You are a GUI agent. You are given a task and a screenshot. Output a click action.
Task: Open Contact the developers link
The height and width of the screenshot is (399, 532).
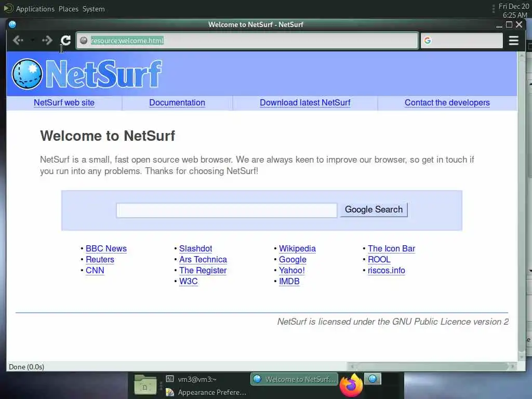447,102
